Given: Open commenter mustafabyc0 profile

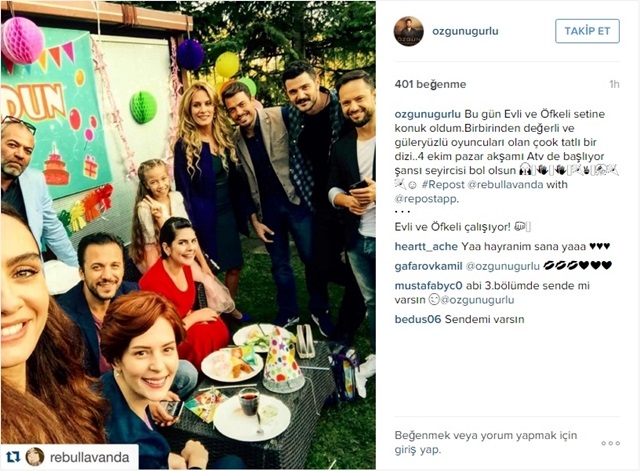Looking at the screenshot, I should click(x=429, y=286).
